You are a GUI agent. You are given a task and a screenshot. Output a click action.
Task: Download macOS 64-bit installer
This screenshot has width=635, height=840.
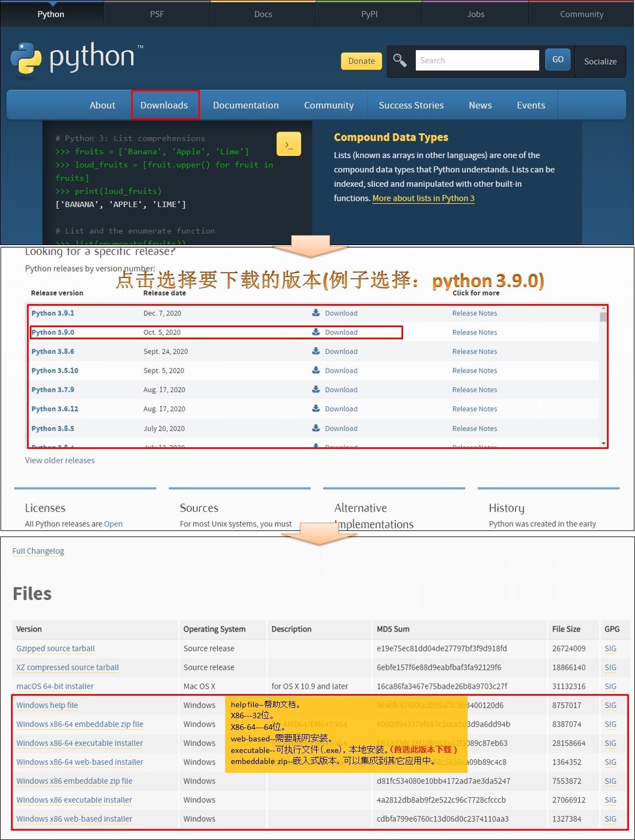[55, 686]
